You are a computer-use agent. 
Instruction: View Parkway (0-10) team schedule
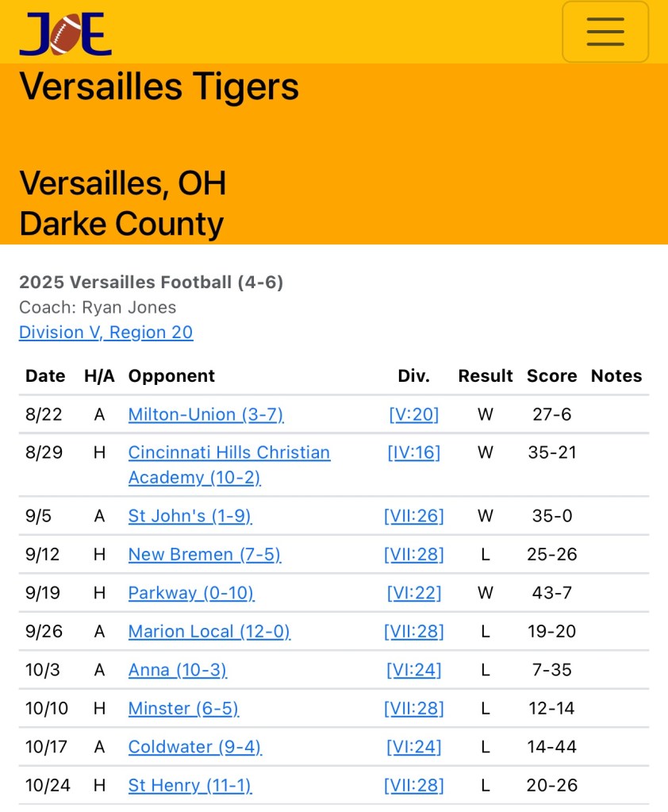coord(191,593)
